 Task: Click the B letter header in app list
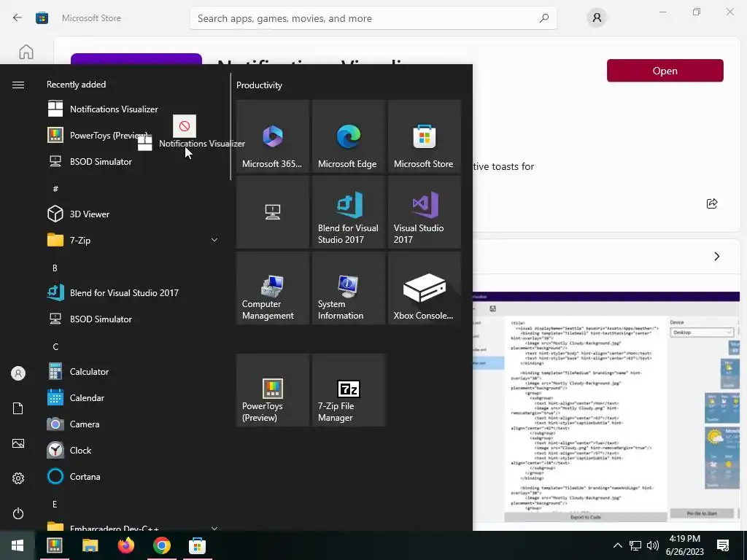[55, 268]
